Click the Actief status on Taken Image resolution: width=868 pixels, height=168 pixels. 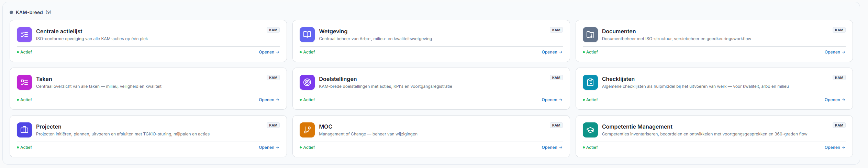point(24,100)
